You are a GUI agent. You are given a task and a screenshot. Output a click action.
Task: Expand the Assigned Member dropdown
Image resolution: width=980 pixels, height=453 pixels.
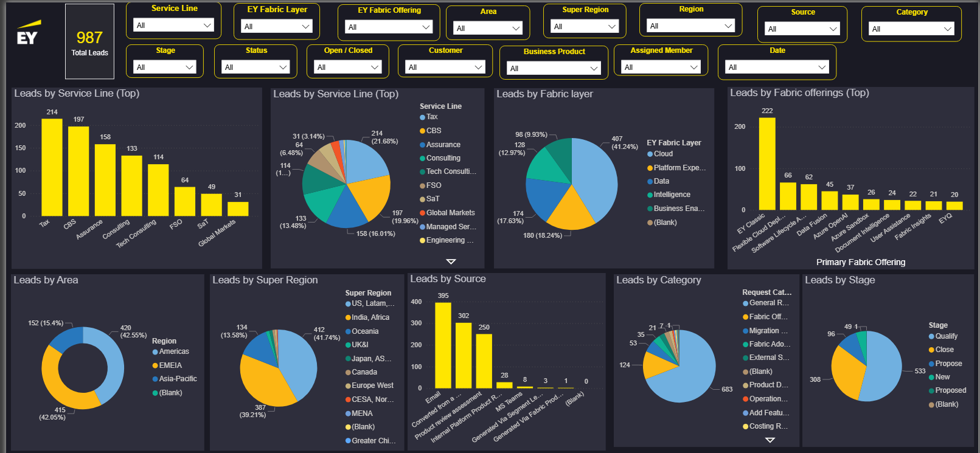pos(661,67)
